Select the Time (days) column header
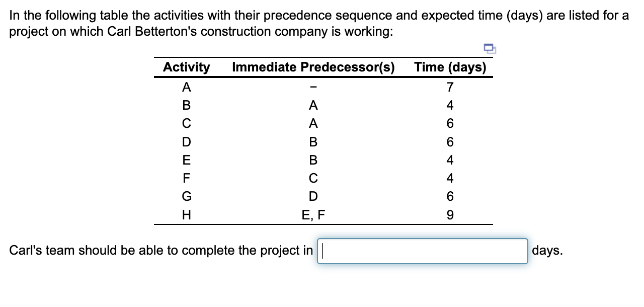 tap(449, 67)
